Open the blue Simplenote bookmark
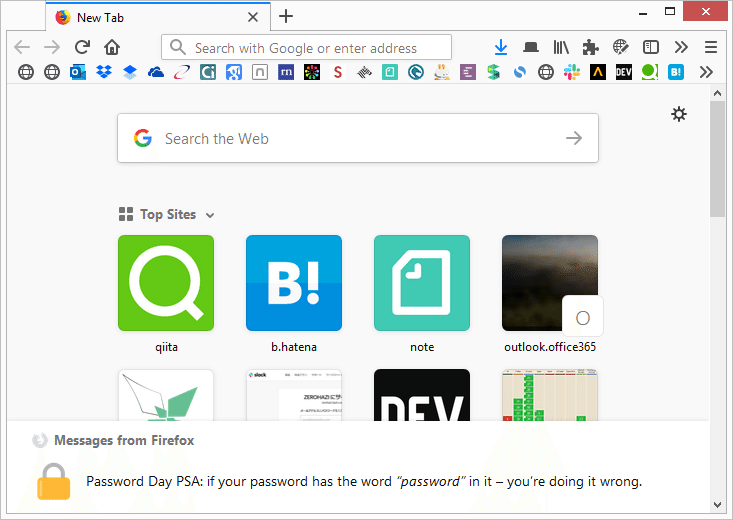 (519, 72)
